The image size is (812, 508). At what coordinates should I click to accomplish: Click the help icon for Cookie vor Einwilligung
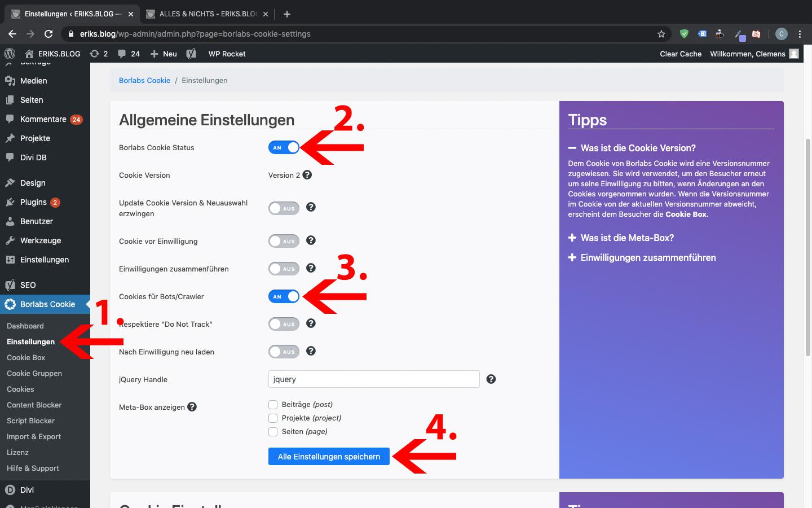311,240
